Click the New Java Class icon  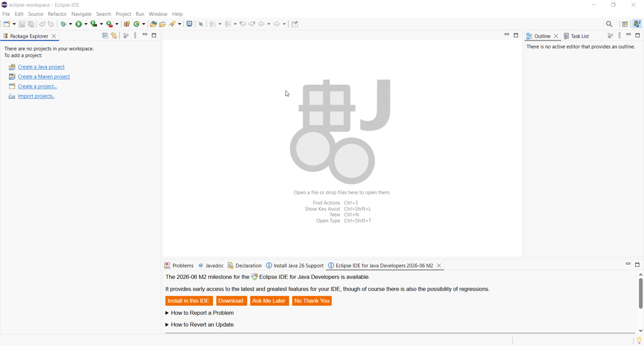pyautogui.click(x=137, y=24)
